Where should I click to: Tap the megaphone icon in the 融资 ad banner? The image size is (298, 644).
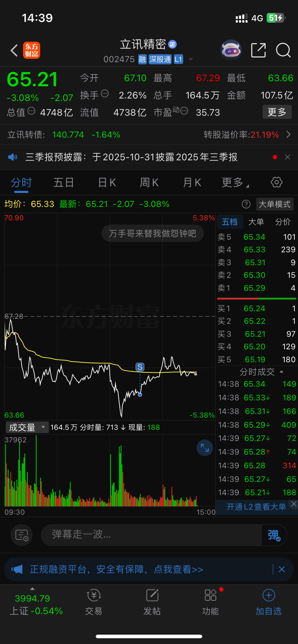pyautogui.click(x=17, y=569)
